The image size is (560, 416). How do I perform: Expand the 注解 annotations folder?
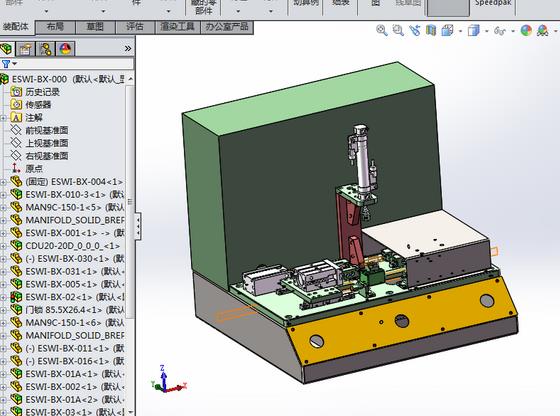pos(3,118)
